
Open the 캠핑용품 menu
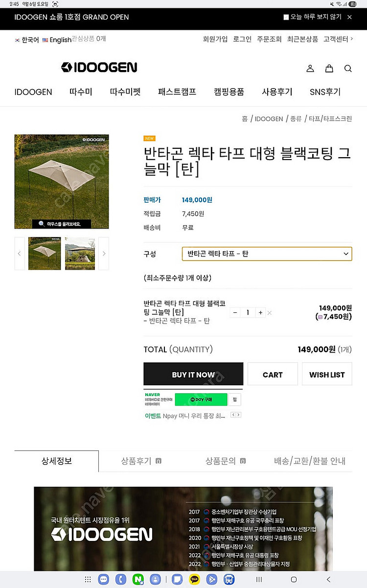(x=229, y=92)
